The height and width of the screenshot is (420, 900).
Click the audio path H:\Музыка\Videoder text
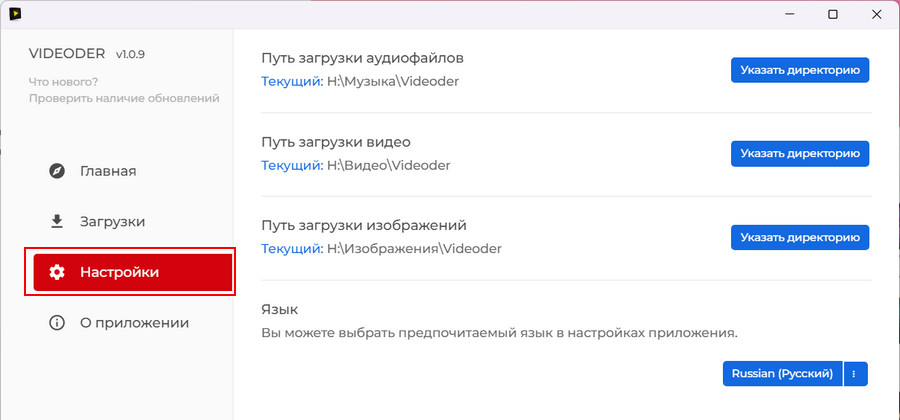[x=393, y=81]
